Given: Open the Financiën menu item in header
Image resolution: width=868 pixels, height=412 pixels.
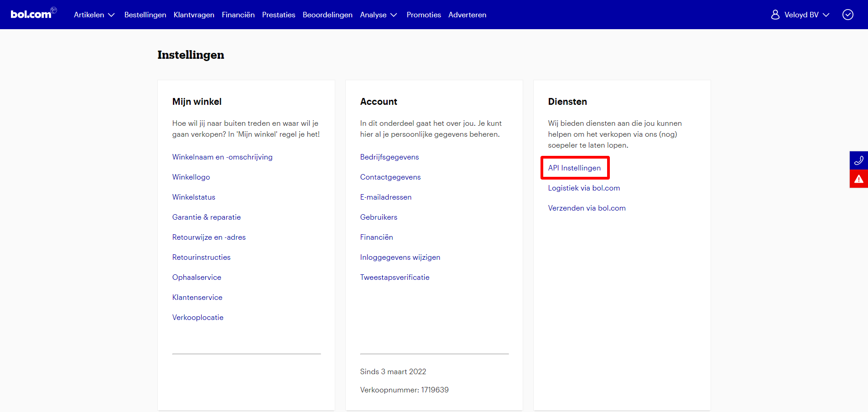Looking at the screenshot, I should (x=238, y=15).
